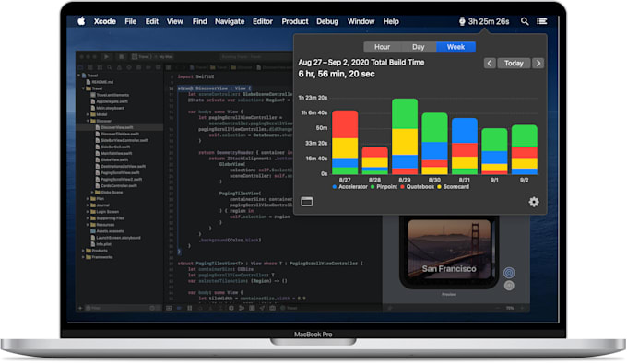Viewport: 627px width, 364px height.
Task: Click the Pinpoint green legend dot
Action: [x=373, y=186]
